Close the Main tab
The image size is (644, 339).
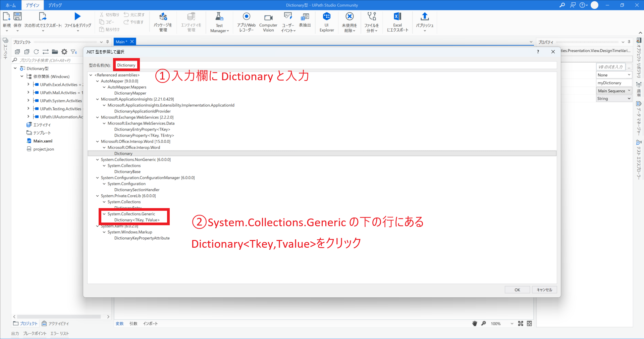[x=132, y=42]
